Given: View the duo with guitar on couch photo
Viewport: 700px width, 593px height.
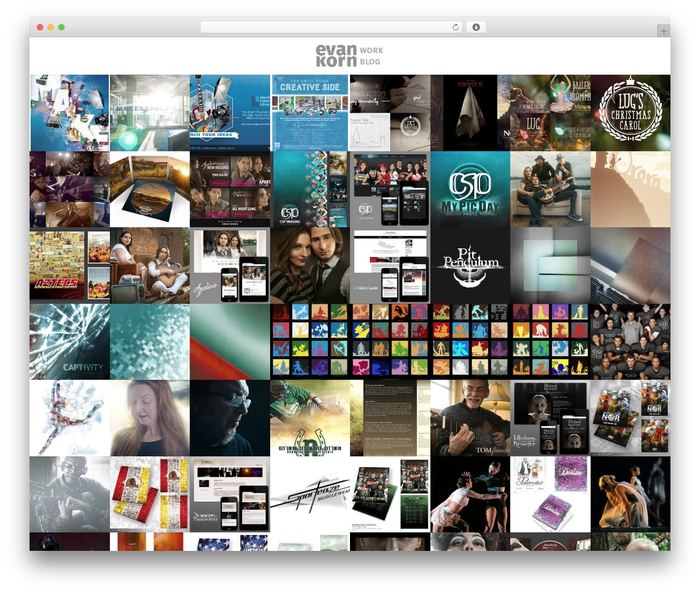Looking at the screenshot, I should coord(149,265).
